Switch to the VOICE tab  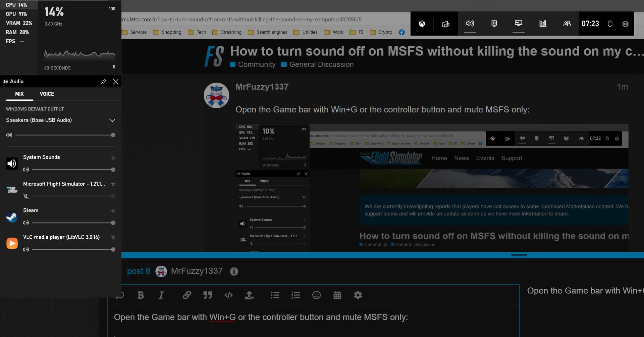(47, 94)
